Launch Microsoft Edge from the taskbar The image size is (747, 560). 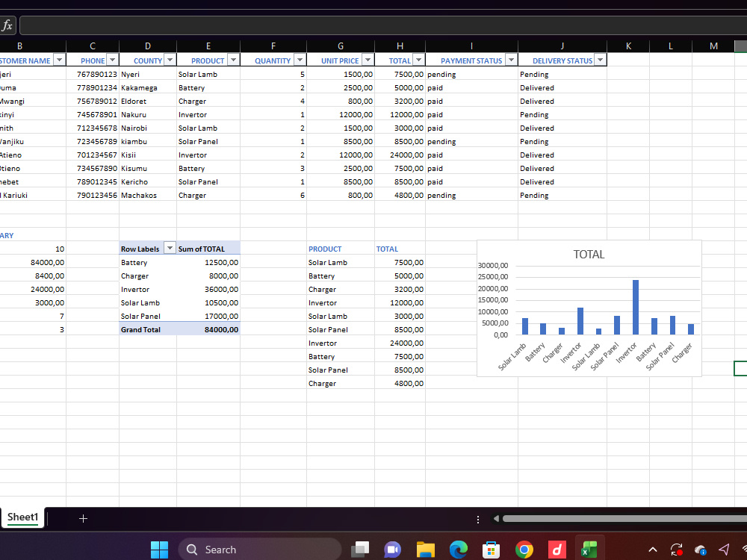point(459,550)
